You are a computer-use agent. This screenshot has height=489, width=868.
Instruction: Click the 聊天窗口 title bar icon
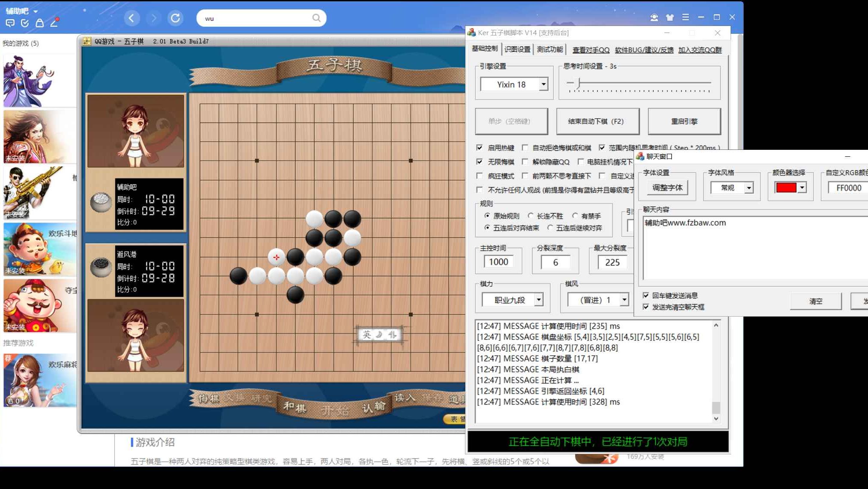[640, 156]
